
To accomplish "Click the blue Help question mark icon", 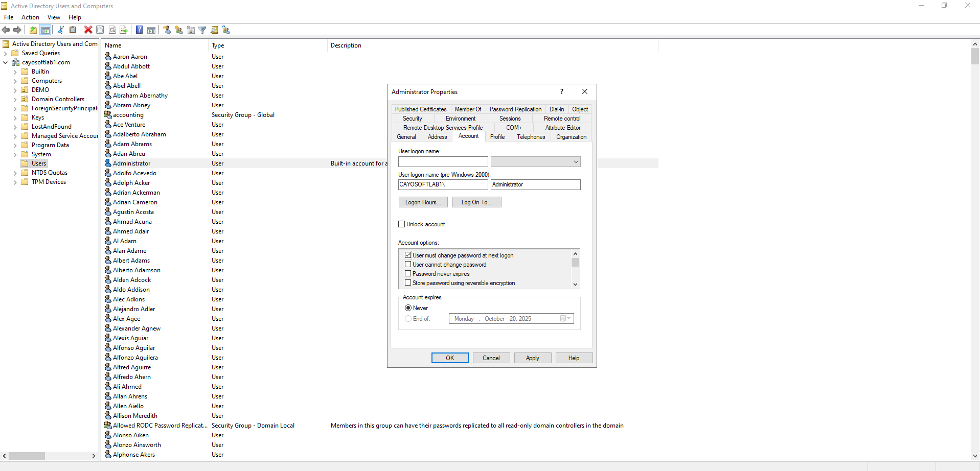I will 139,30.
